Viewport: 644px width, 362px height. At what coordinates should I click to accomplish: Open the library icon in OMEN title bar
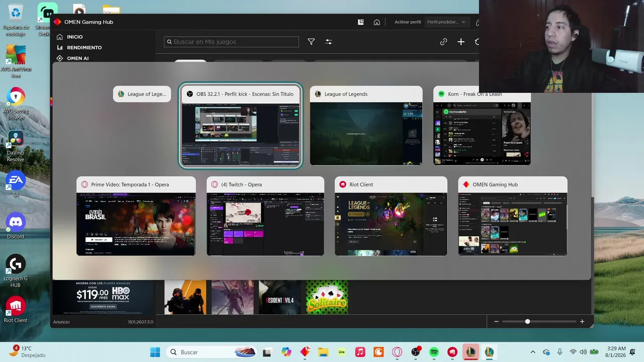361,22
